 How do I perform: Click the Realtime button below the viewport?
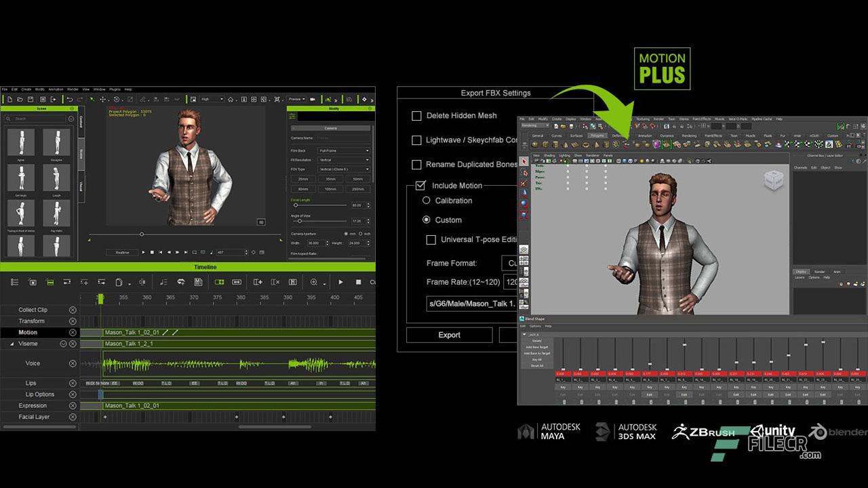pos(122,252)
